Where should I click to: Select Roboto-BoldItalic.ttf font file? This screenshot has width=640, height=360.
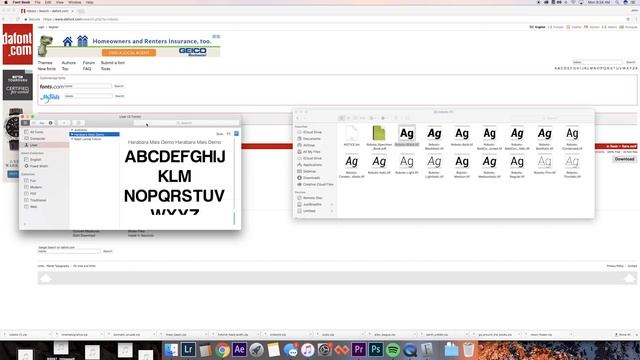click(544, 137)
